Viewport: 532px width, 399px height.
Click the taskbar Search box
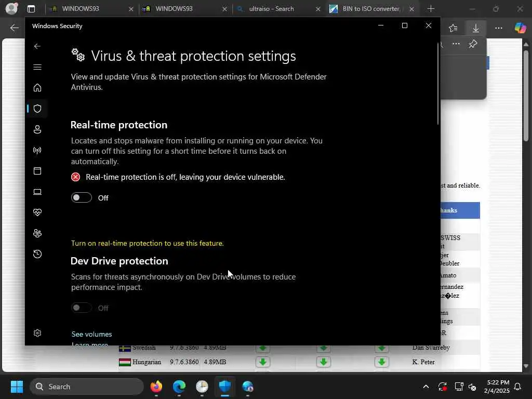click(87, 387)
